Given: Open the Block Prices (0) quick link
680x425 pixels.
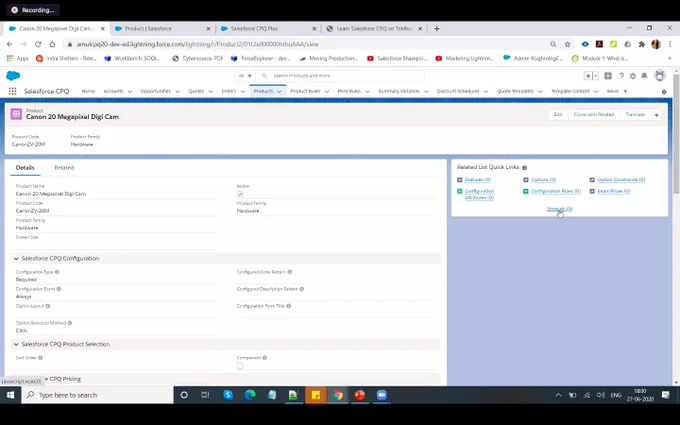Looking at the screenshot, I should pos(614,191).
